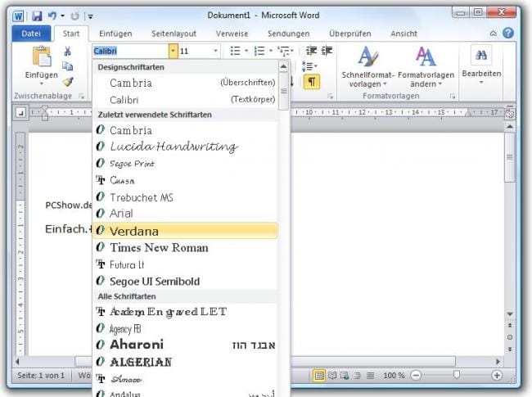532x397 pixels.
Task: Toggle the ruler with the view ruler icon
Action: coord(509,113)
